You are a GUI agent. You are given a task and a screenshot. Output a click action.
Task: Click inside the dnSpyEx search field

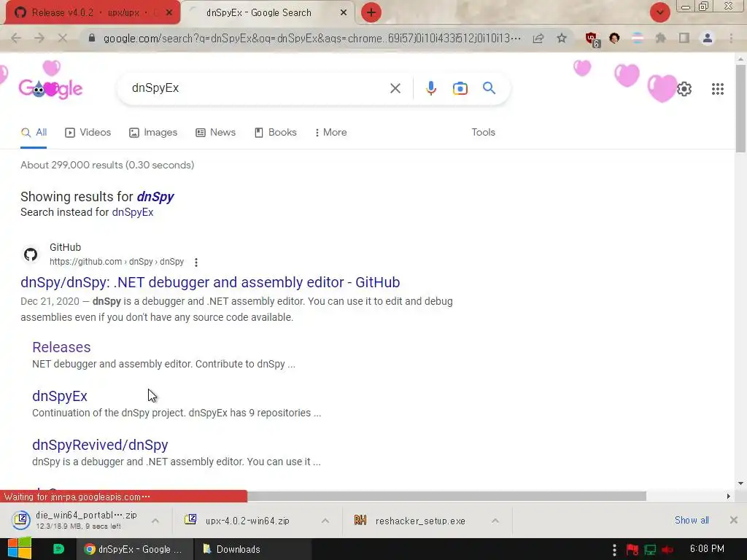tap(258, 88)
